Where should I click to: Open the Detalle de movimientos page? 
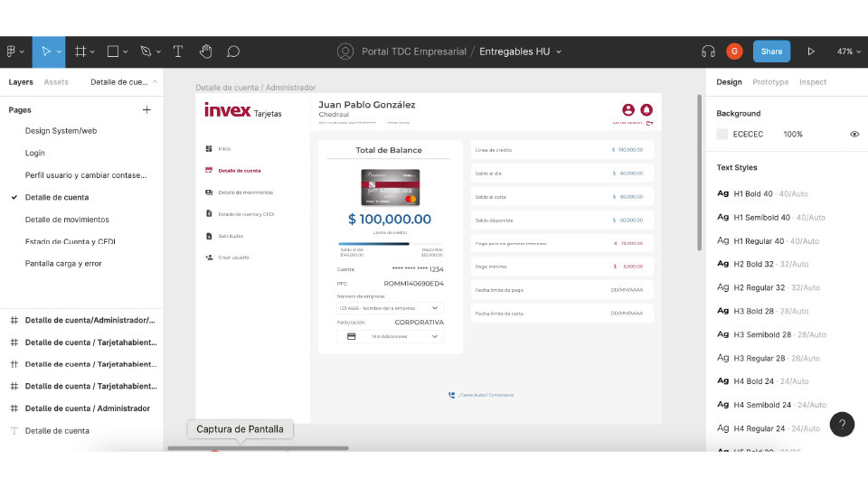point(67,219)
